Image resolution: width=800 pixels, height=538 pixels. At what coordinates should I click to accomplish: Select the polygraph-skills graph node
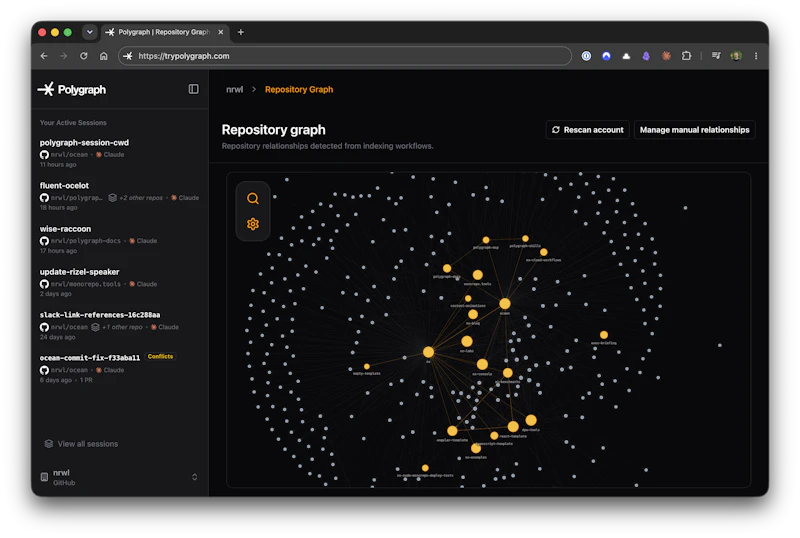point(525,238)
